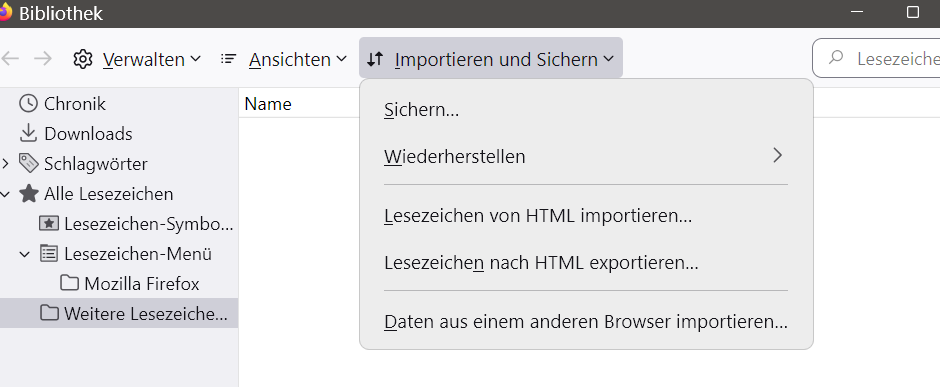
Task: Click the Lesezeichen-Menü list icon
Action: click(49, 253)
